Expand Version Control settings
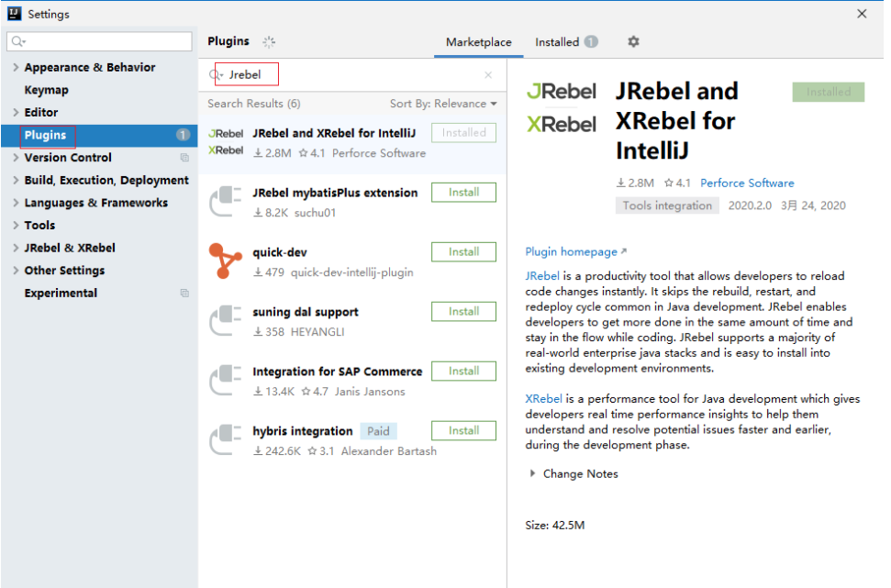Viewport: 891px width, 588px height. (x=16, y=158)
